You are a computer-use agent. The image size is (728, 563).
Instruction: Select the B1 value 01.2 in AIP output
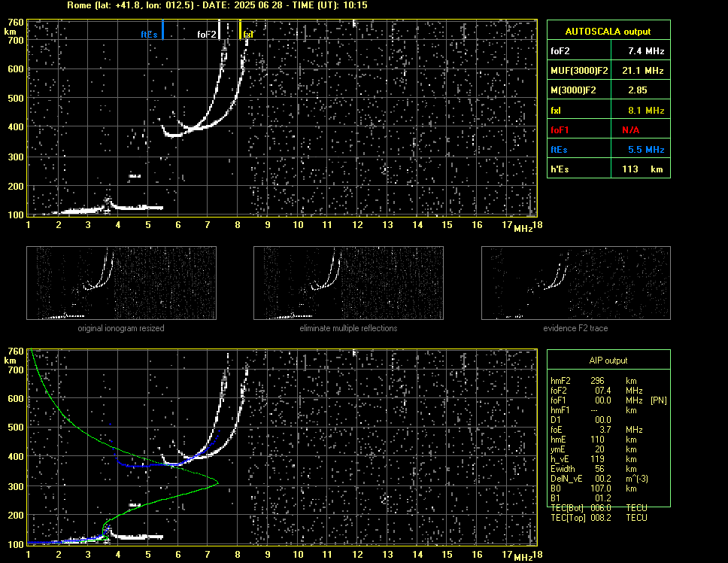coord(602,498)
